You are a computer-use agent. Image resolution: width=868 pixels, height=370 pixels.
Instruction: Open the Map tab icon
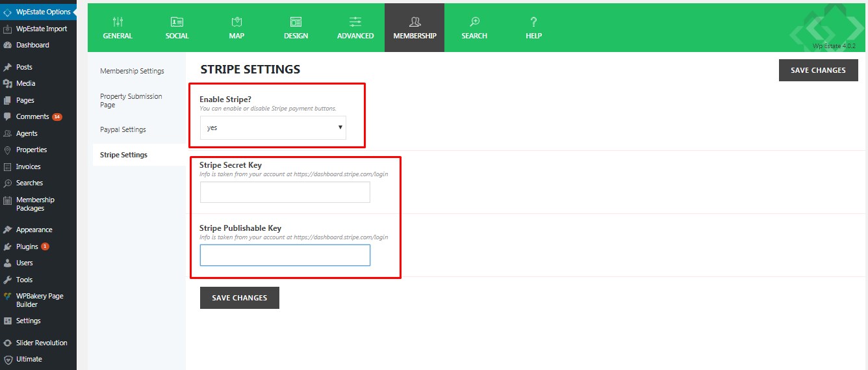[x=236, y=22]
